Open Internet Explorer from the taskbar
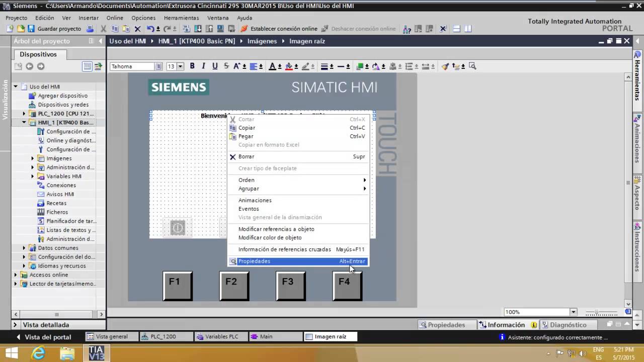The height and width of the screenshot is (362, 644). [x=38, y=353]
